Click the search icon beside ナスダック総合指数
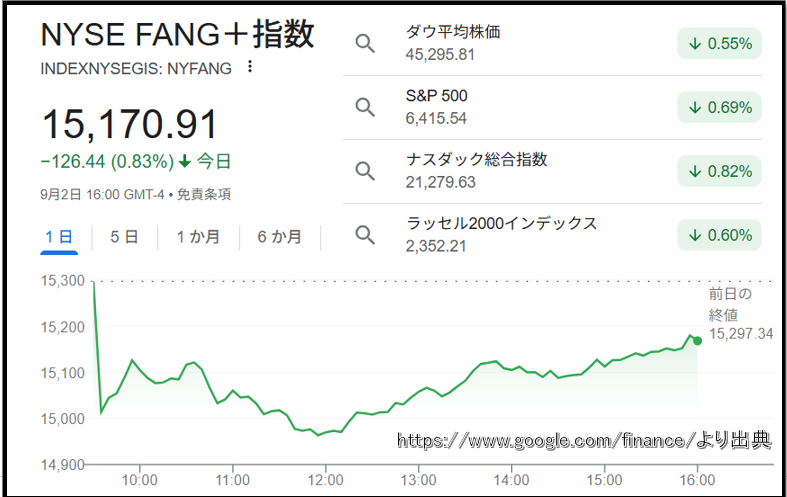787x497 pixels. pyautogui.click(x=365, y=171)
